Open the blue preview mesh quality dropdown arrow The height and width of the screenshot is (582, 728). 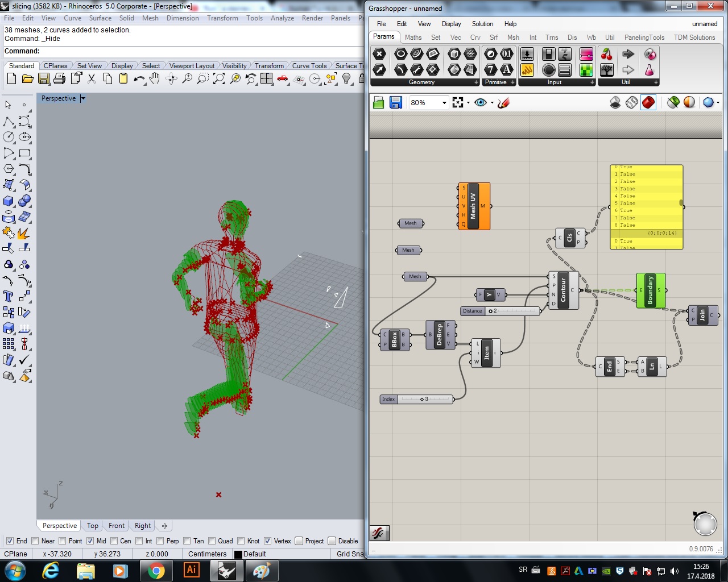(x=718, y=102)
